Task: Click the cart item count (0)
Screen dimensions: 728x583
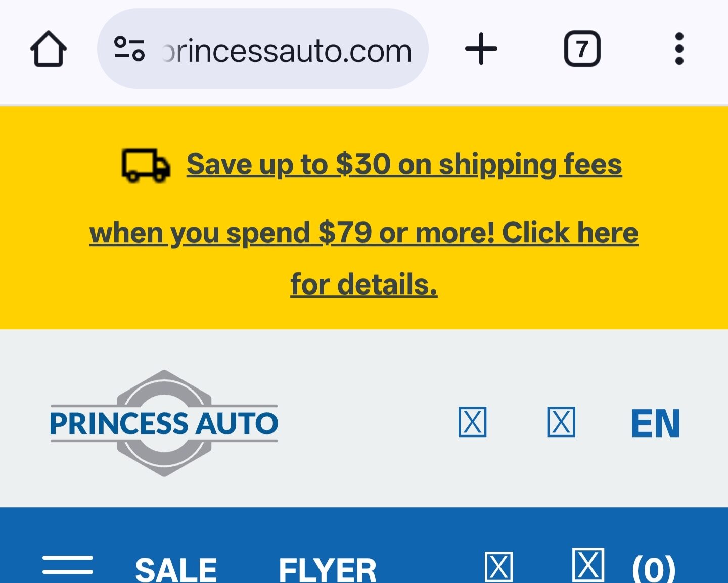Action: 652,568
